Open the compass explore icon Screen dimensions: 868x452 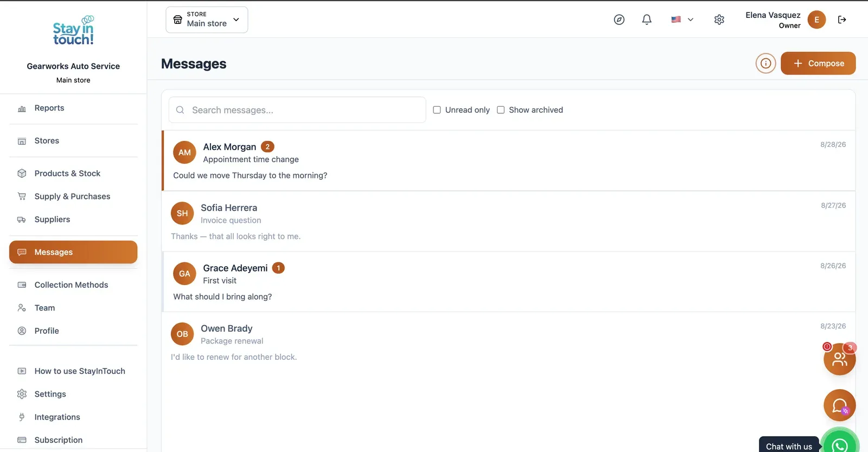click(x=619, y=20)
